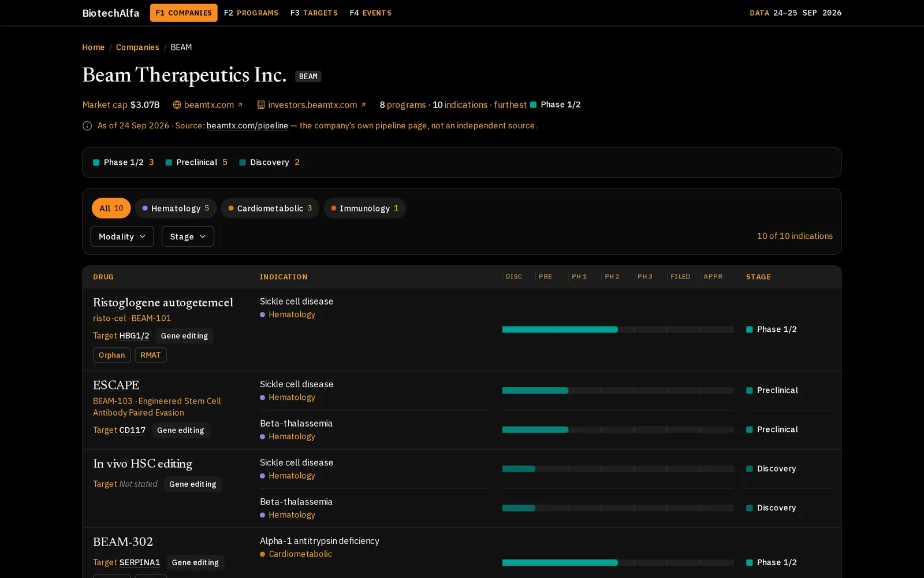Click the globe icon beside beamtx.com

(177, 105)
